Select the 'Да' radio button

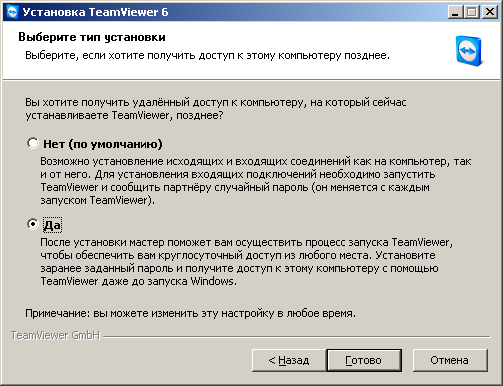33,224
